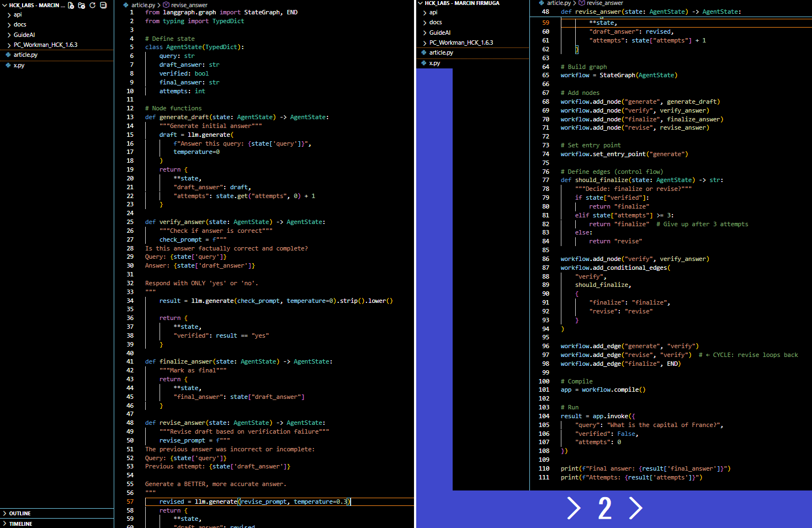The height and width of the screenshot is (528, 812).
Task: Click sticky header 'def revise_answer' in right editor
Action: pos(651,12)
